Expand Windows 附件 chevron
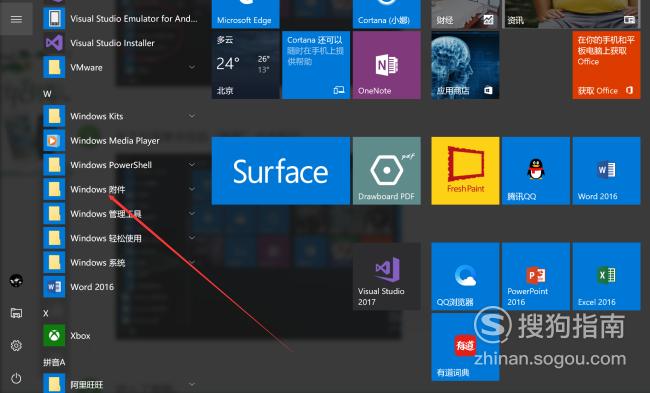Image resolution: width=650 pixels, height=393 pixels. tap(192, 189)
